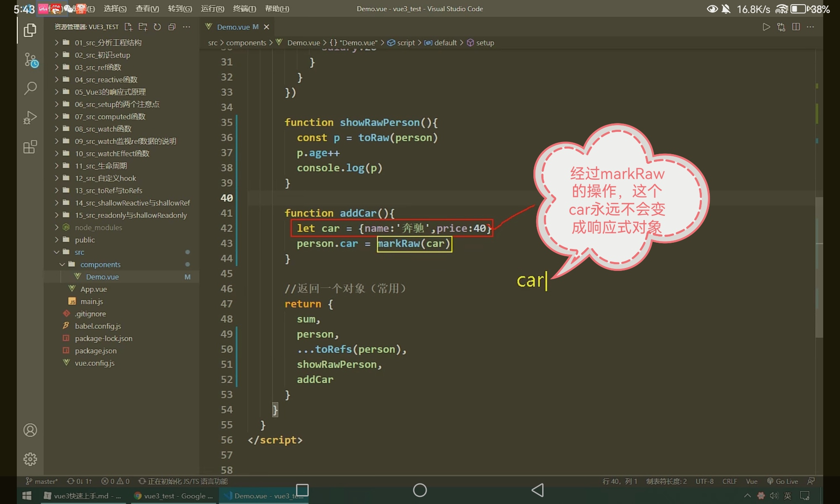The width and height of the screenshot is (840, 504).
Task: Open the 查看(V) menu
Action: (147, 9)
